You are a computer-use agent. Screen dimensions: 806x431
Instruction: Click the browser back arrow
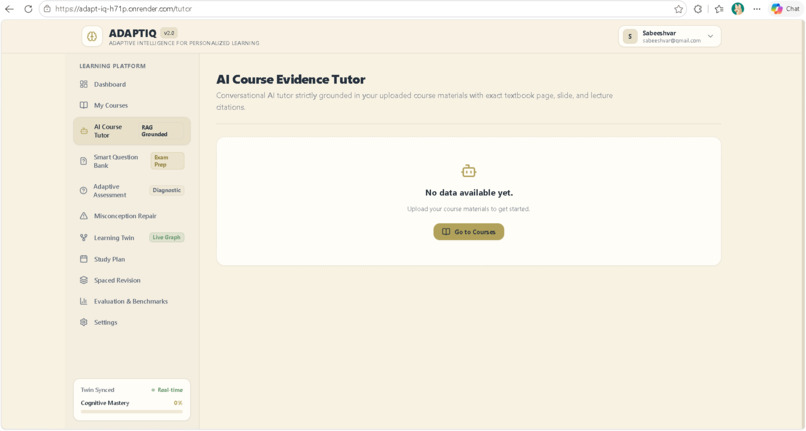point(9,9)
